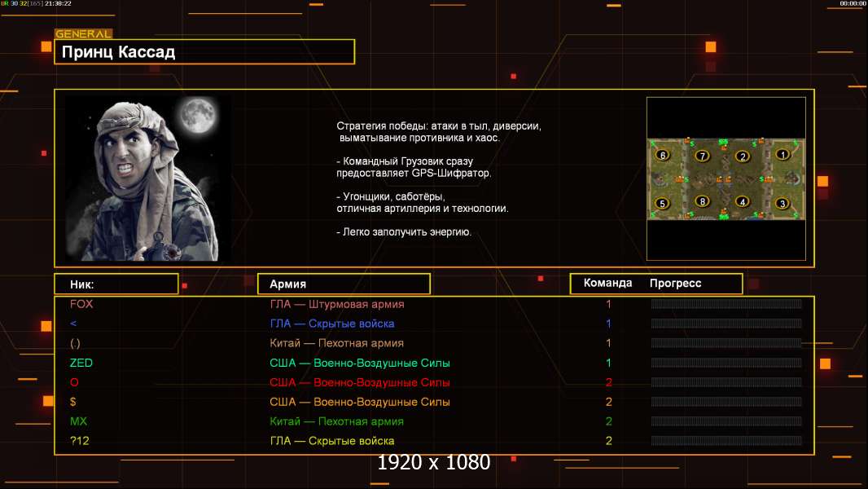The height and width of the screenshot is (489, 868).
Task: Click ?12's ГЛА — Скрытые войска army
Action: coord(332,441)
